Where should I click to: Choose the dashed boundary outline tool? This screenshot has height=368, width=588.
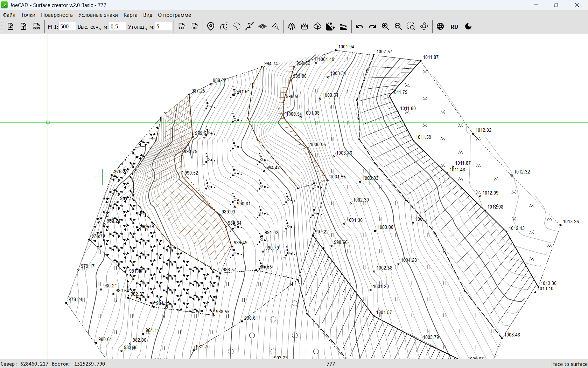pos(237,27)
